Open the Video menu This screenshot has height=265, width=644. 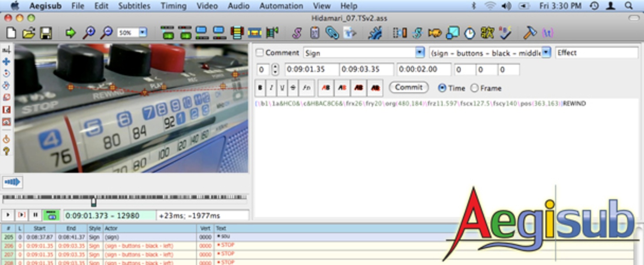click(207, 6)
